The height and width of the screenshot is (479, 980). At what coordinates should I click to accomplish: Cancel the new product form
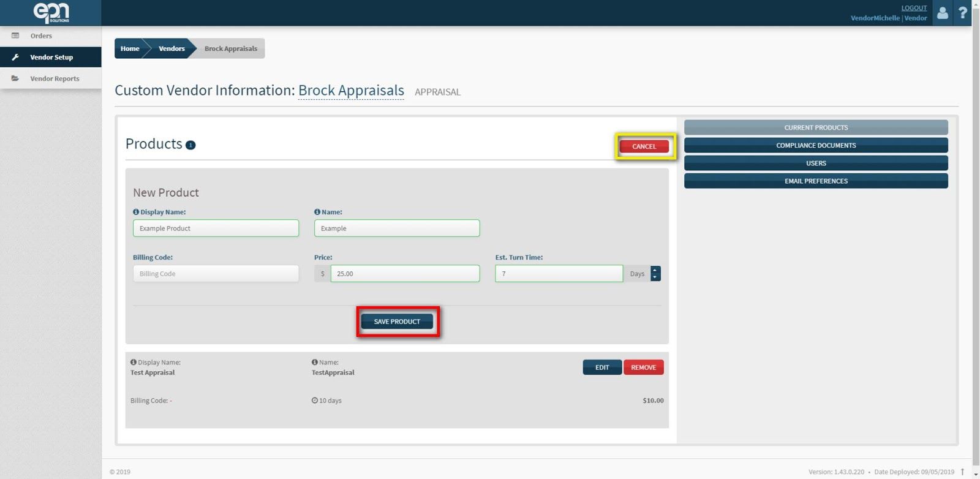644,146
